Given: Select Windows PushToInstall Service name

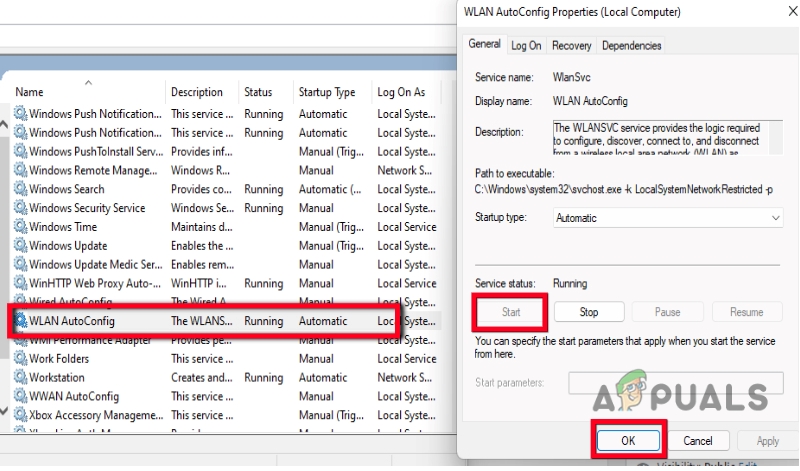Looking at the screenshot, I should (96, 152).
